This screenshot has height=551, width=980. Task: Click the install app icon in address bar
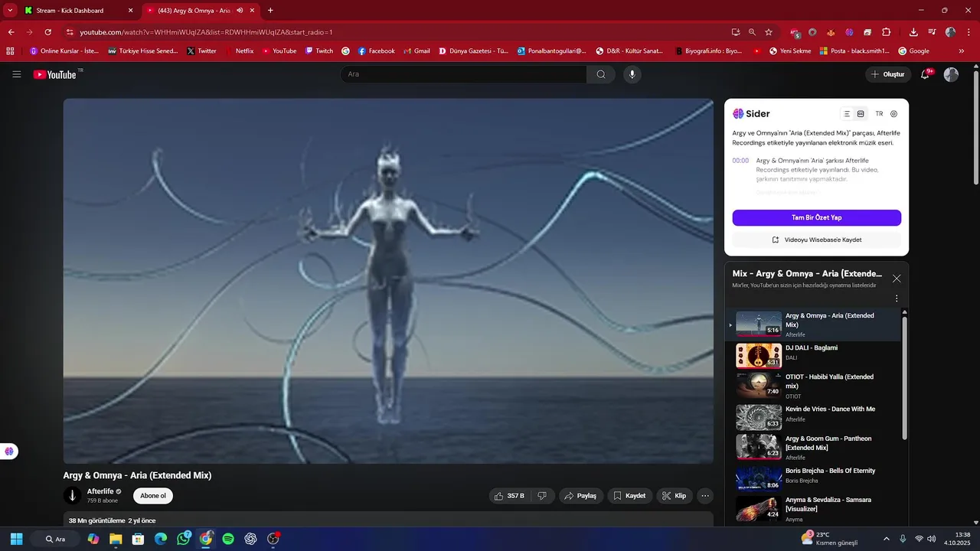pos(736,32)
